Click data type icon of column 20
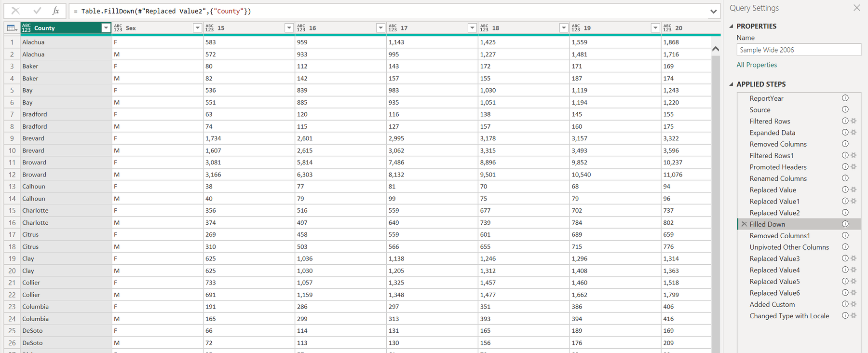 (668, 28)
